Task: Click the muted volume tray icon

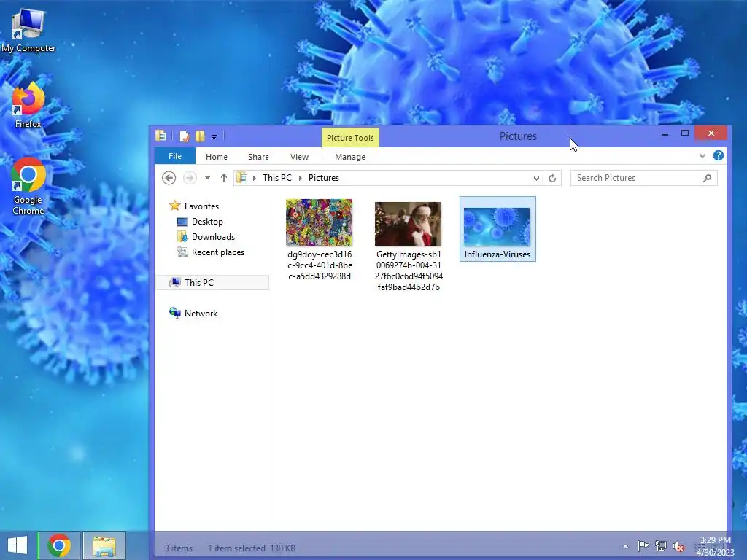Action: pyautogui.click(x=678, y=546)
